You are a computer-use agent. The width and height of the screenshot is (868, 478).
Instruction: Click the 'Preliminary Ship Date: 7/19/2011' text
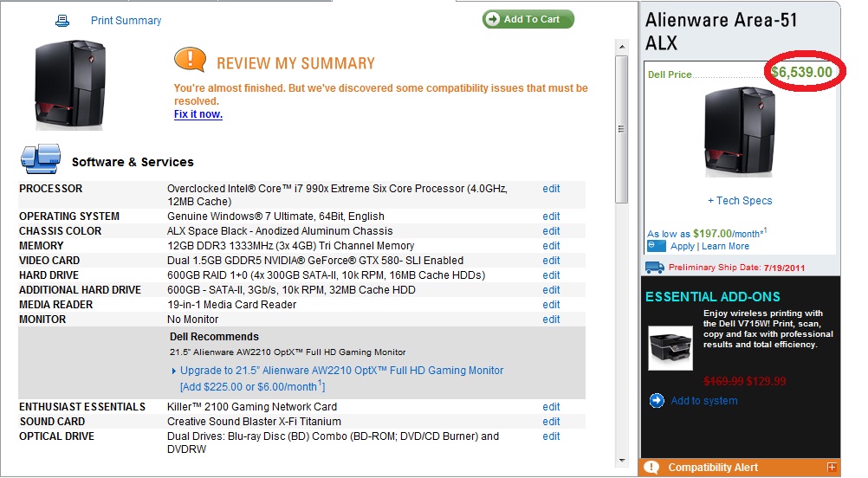[x=736, y=268]
